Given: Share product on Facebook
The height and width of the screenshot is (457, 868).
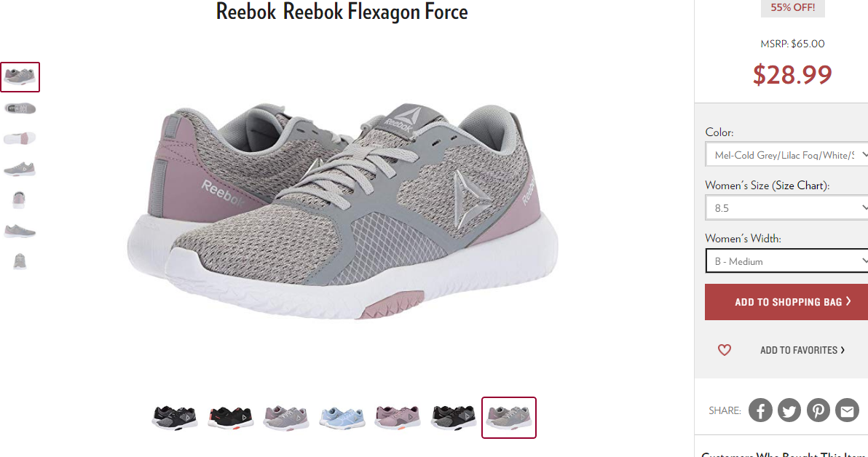Looking at the screenshot, I should [x=760, y=410].
